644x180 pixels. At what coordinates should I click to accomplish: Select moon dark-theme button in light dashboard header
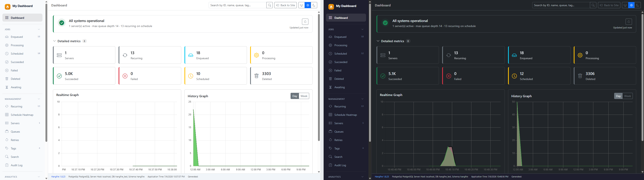[x=314, y=5]
